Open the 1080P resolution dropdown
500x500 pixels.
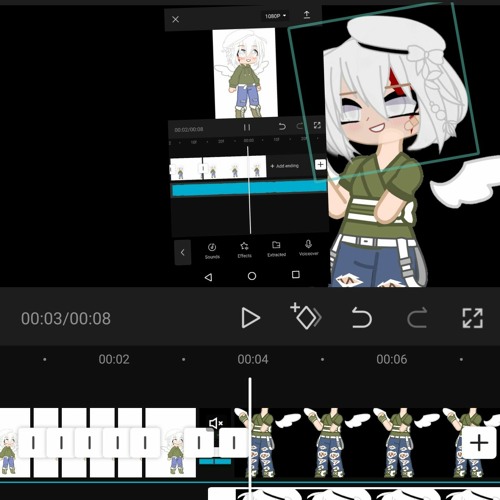(x=275, y=16)
